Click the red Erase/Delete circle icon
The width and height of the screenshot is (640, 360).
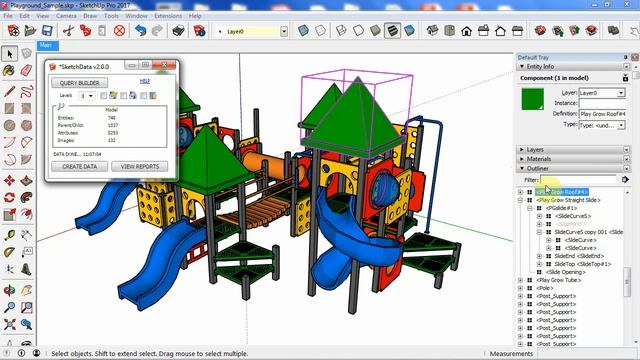pyautogui.click(x=119, y=31)
